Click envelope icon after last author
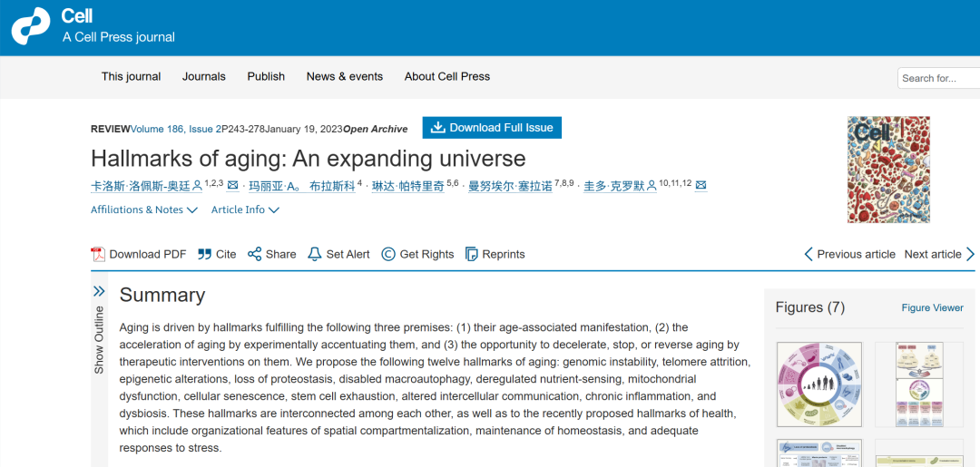 click(701, 185)
